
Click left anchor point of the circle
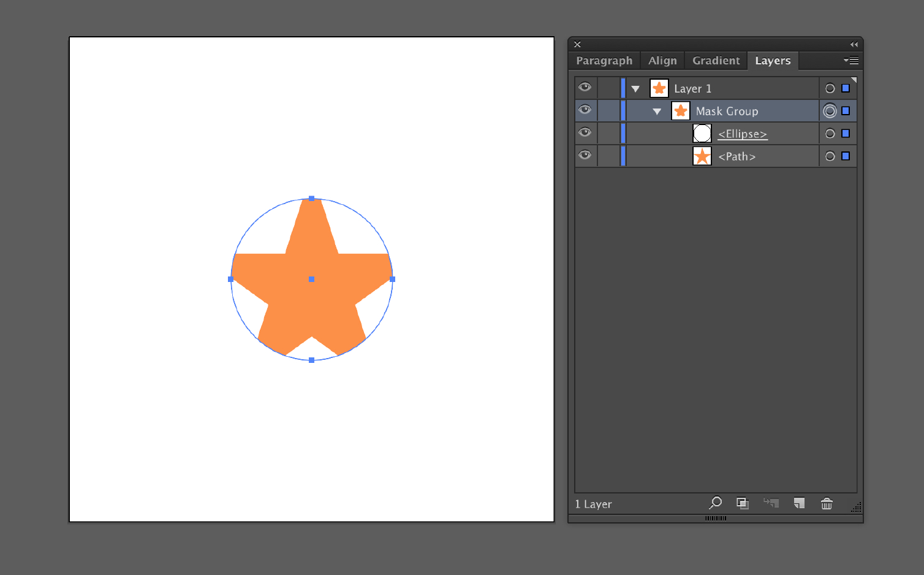(231, 280)
